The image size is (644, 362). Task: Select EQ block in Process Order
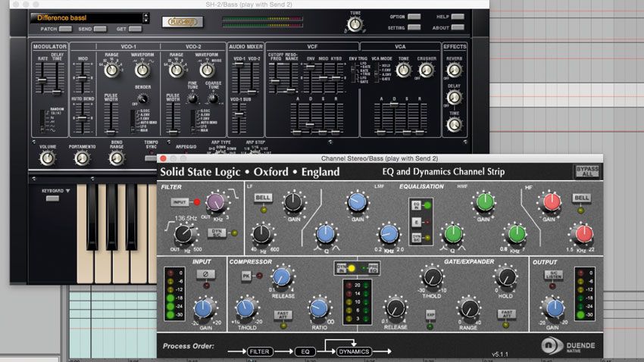tap(305, 351)
